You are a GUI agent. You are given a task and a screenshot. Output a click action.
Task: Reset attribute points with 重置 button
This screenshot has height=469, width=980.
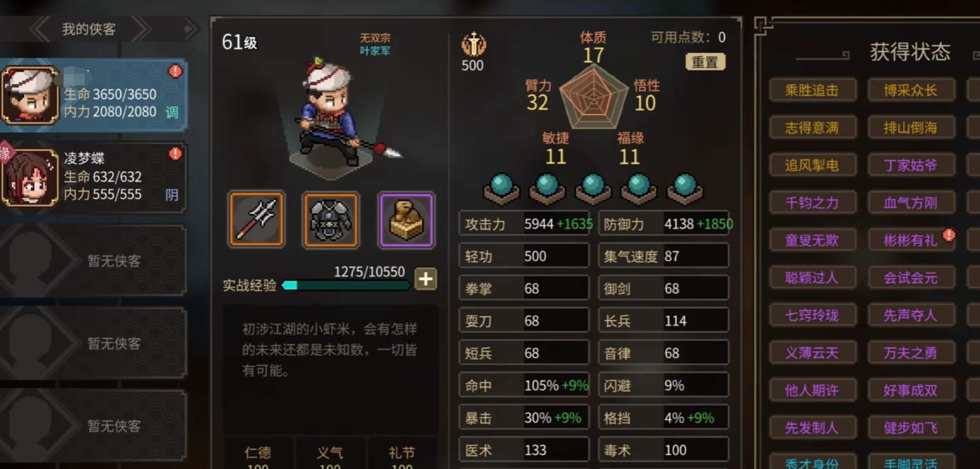coord(705,61)
